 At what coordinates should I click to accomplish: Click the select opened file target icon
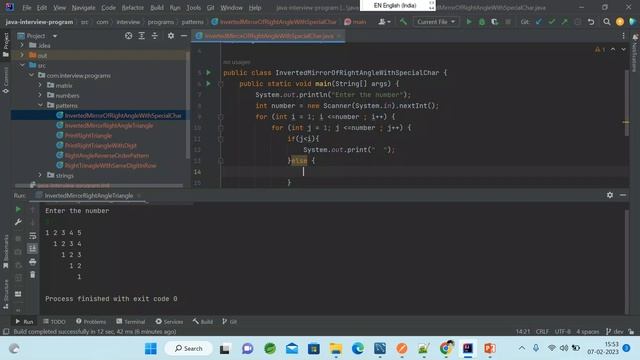click(129, 36)
